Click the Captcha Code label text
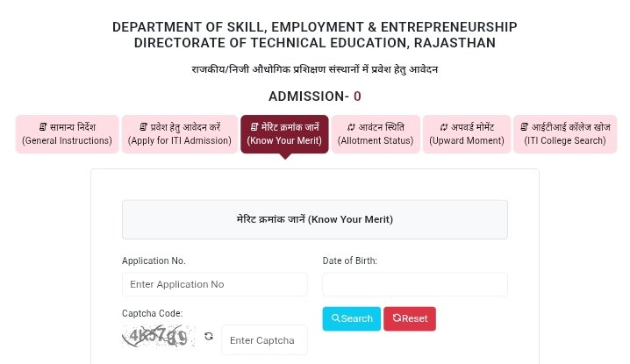Viewport: 630px width, 364px height. [x=153, y=313]
